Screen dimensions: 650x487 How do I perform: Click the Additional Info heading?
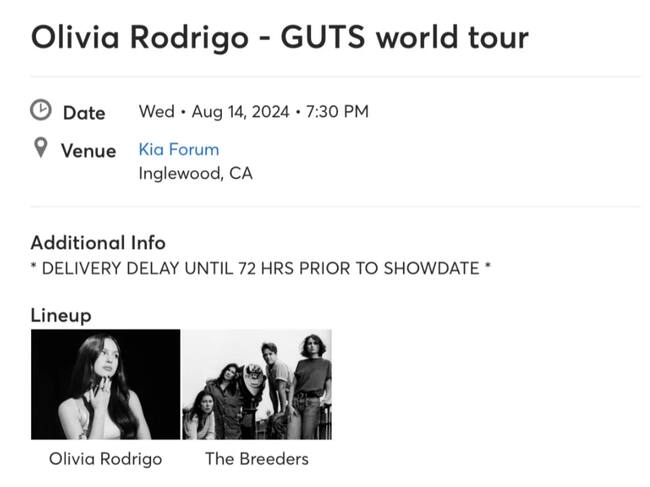(98, 242)
